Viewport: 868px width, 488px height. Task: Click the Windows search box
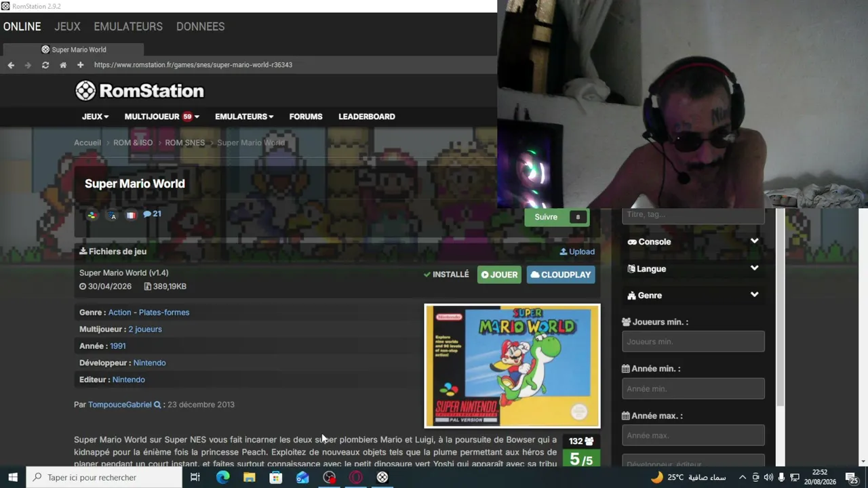click(x=104, y=477)
